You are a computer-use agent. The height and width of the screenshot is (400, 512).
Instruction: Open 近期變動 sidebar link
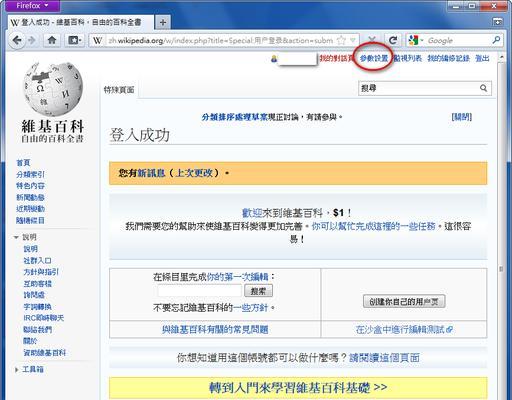[30, 209]
